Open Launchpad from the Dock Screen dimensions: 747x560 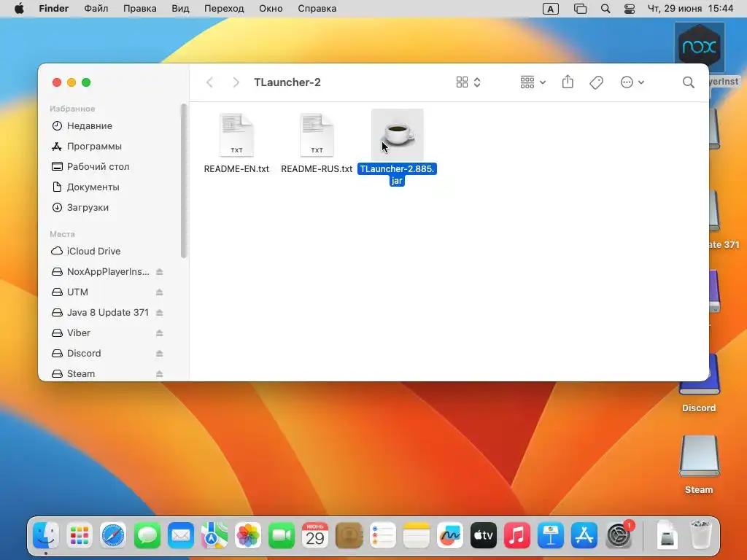pos(79,535)
